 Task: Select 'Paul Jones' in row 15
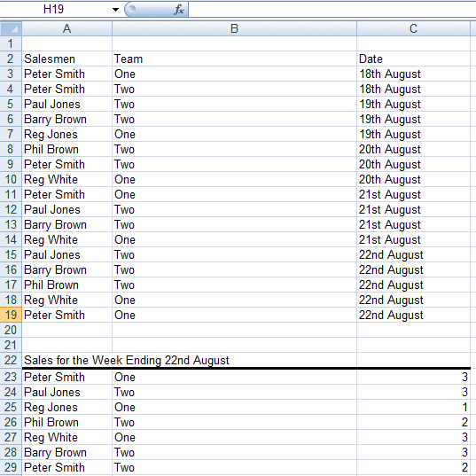point(66,254)
